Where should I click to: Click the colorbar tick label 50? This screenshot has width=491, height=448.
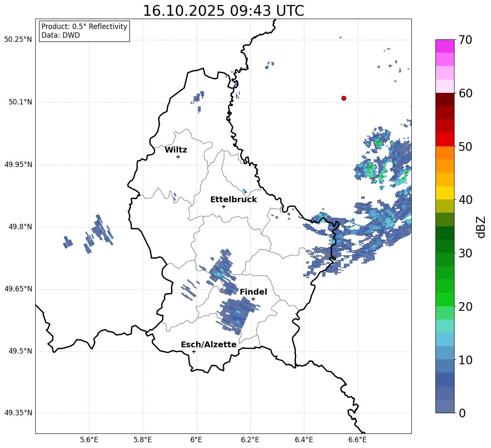tap(465, 146)
